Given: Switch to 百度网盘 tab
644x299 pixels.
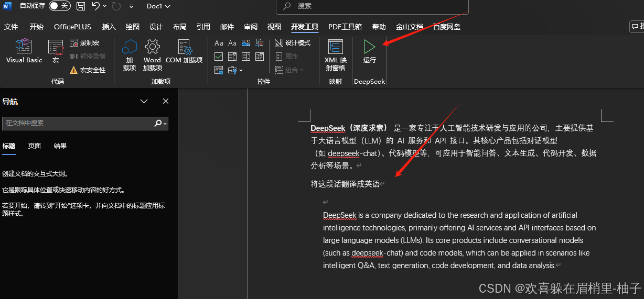Looking at the screenshot, I should tap(447, 27).
